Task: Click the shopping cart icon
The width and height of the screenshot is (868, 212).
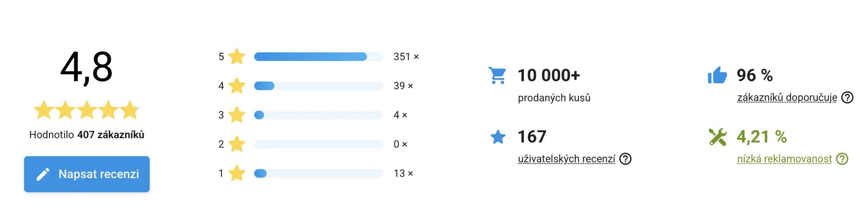Action: (x=498, y=75)
